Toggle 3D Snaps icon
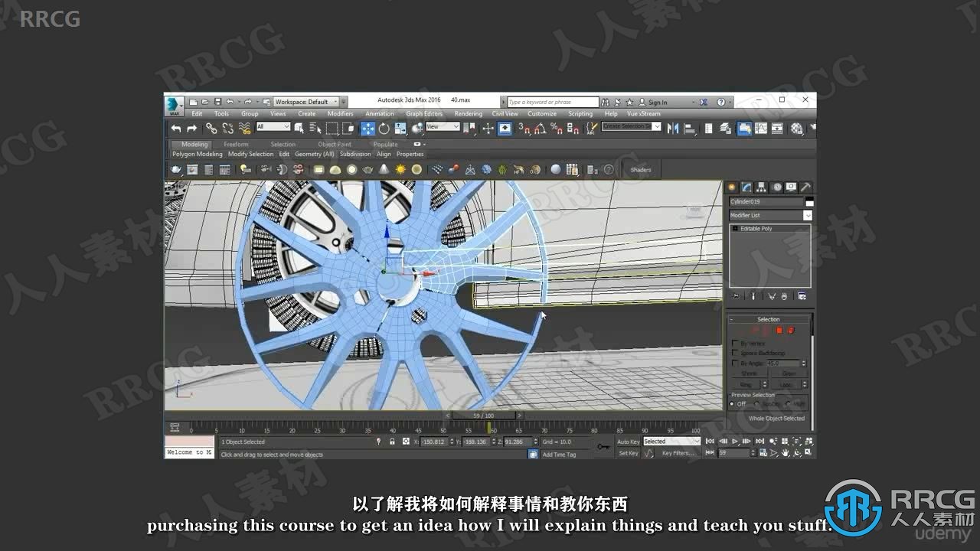Viewport: 980px width, 551px height. point(524,129)
